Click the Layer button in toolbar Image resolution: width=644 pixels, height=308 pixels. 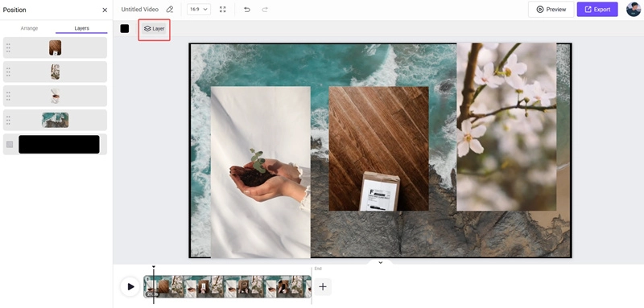[154, 29]
